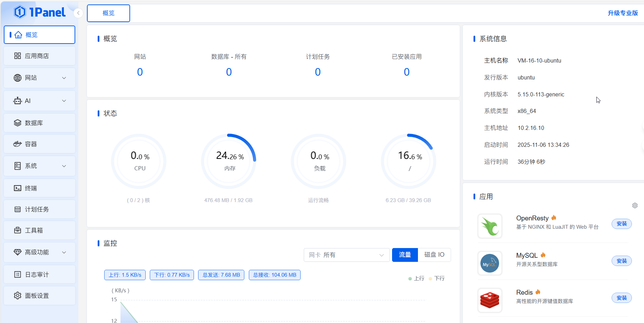
Task: Click the OpenResty app logo
Action: [490, 226]
